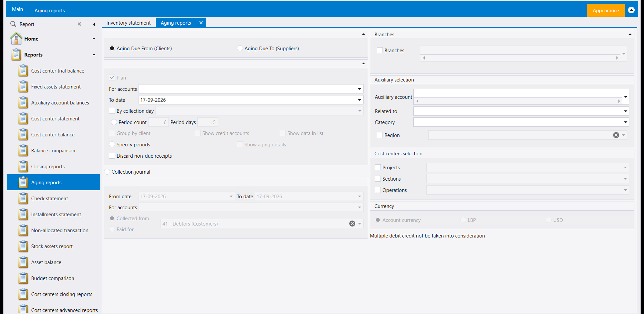This screenshot has height=314, width=644.
Task: Select the Period count radio button
Action: pyautogui.click(x=114, y=122)
